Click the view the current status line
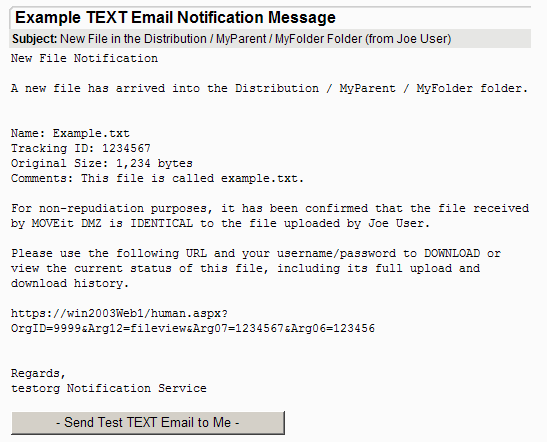Image resolution: width=547 pixels, height=442 pixels. click(x=245, y=268)
